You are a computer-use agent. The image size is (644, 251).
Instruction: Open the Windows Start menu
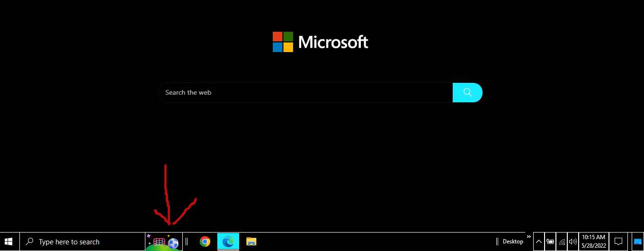click(x=9, y=242)
